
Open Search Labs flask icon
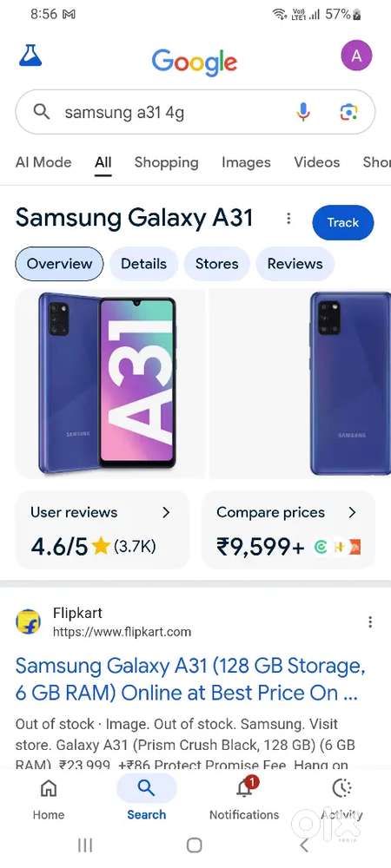tap(30, 56)
